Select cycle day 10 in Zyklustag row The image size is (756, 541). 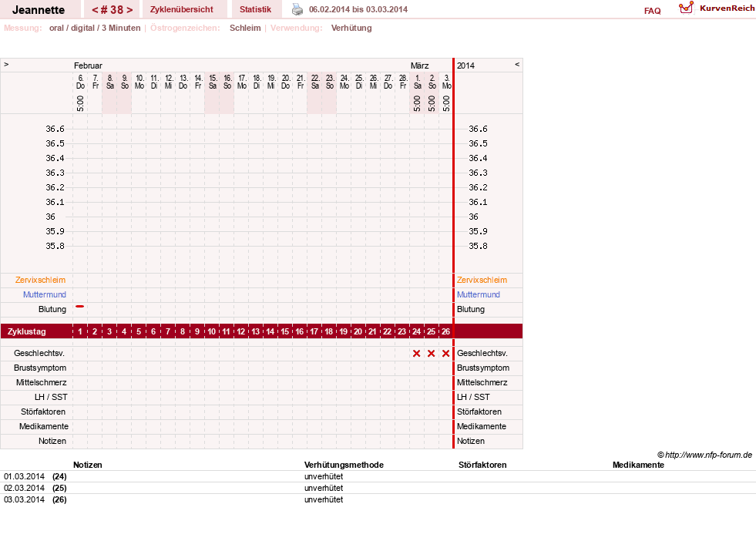pos(212,331)
